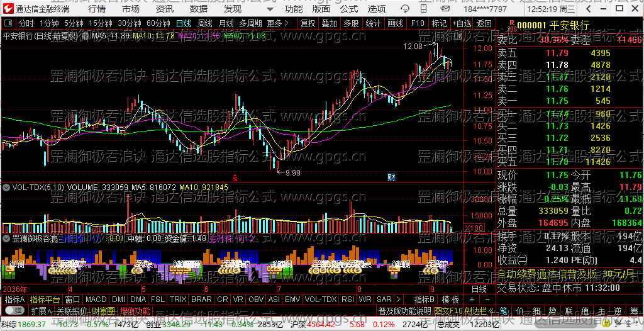The height and width of the screenshot is (331, 644).
Task: Click the round icon beside 平安银行(日线前复权)
Action: (85, 36)
